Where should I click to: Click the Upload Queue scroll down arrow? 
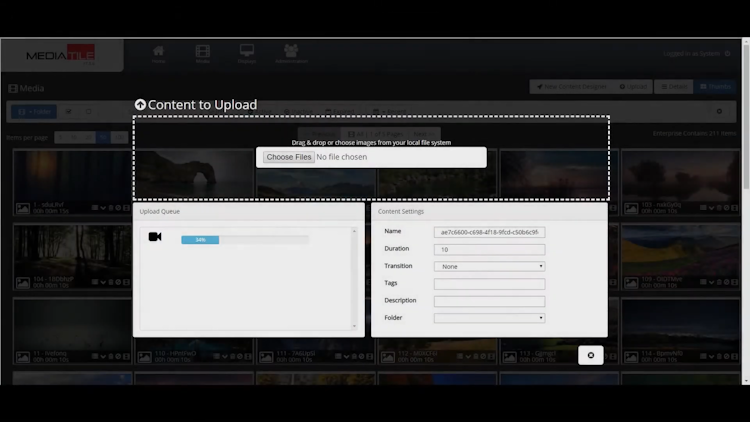point(354,326)
